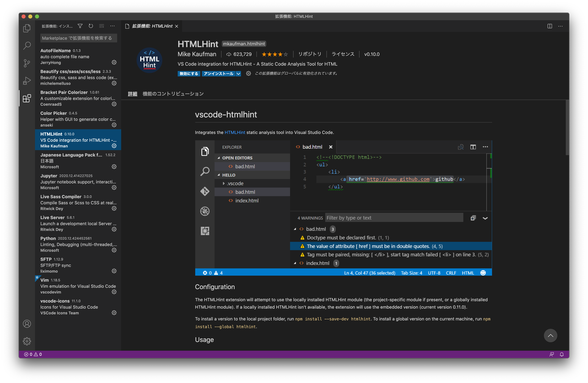
Task: Open extensions view more actions menu
Action: tap(112, 26)
